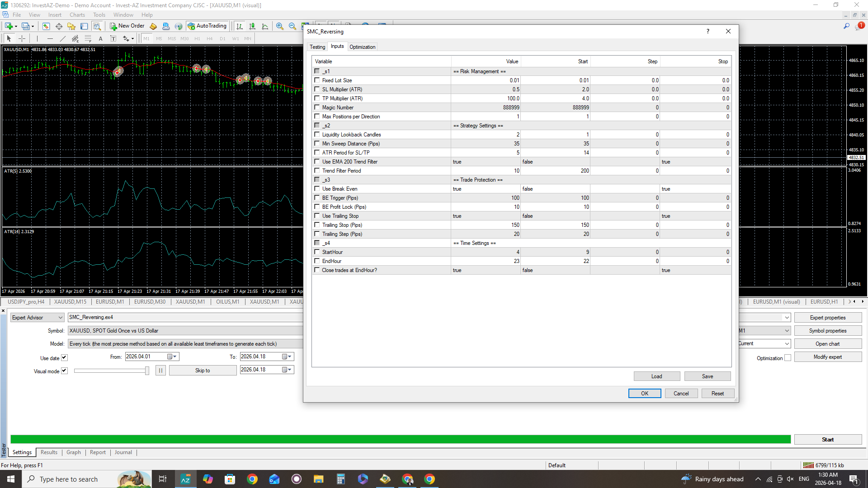
Task: Select the crosshair cursor tool
Action: point(22,39)
